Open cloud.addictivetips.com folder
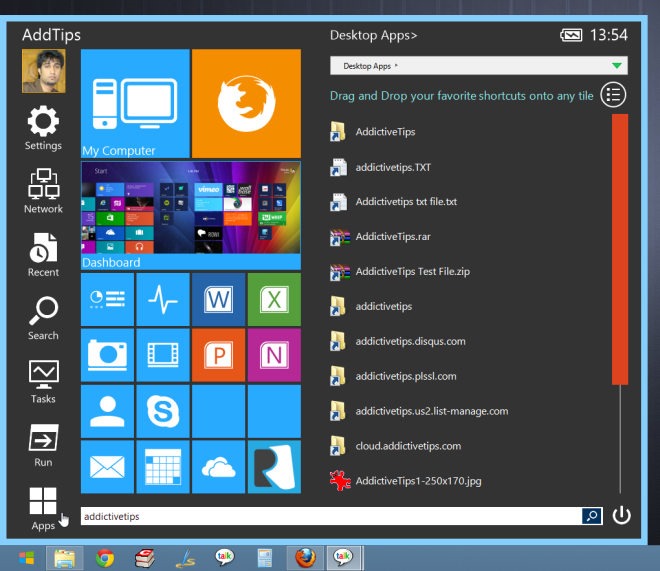The image size is (660, 571). (x=396, y=446)
